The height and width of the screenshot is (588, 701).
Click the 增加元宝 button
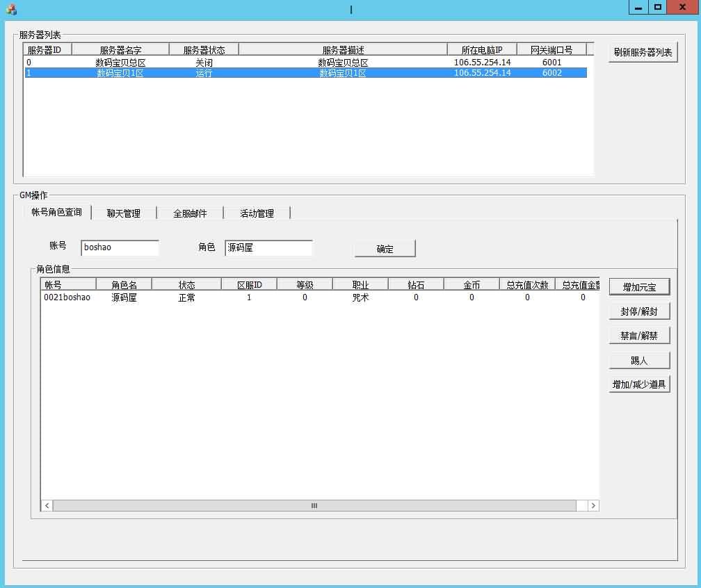click(x=639, y=287)
